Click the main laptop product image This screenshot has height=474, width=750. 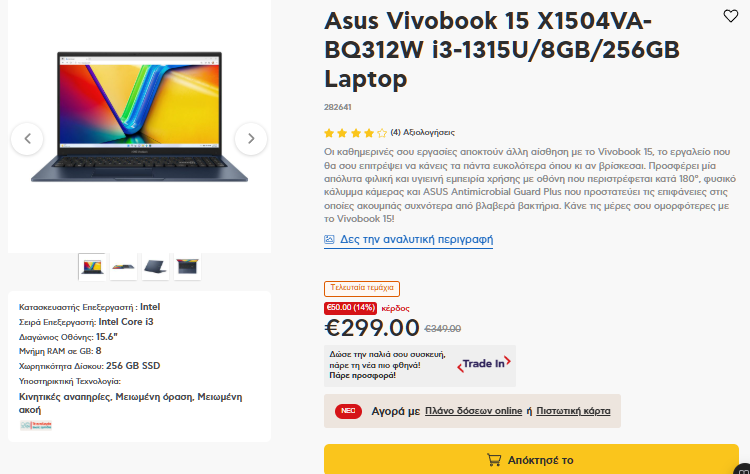tap(139, 117)
